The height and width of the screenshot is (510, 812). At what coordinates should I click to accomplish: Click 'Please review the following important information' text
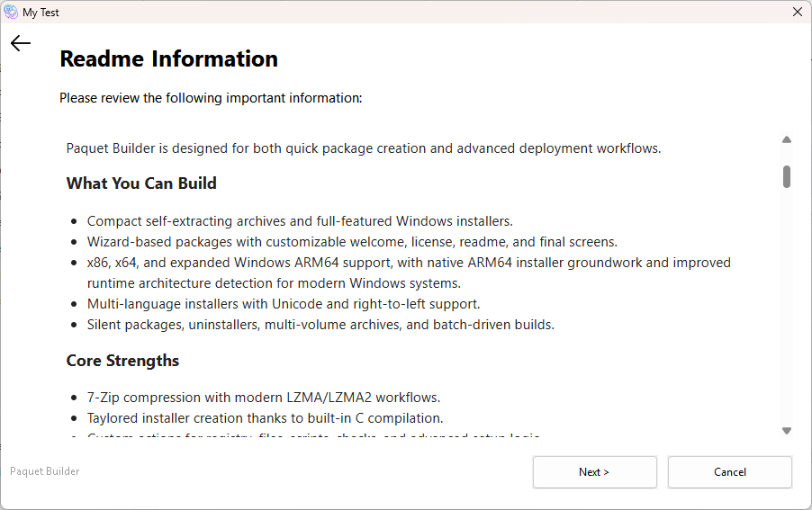211,98
